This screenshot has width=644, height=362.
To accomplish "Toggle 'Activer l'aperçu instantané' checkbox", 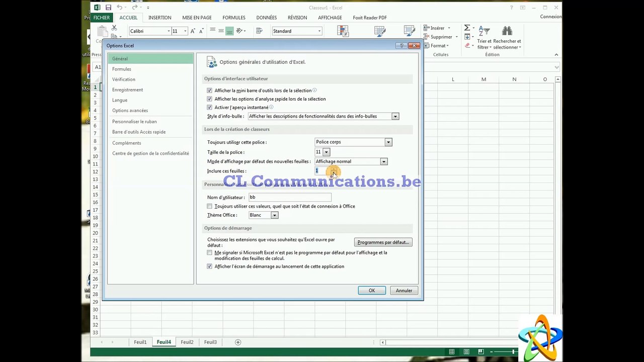I will pyautogui.click(x=209, y=108).
